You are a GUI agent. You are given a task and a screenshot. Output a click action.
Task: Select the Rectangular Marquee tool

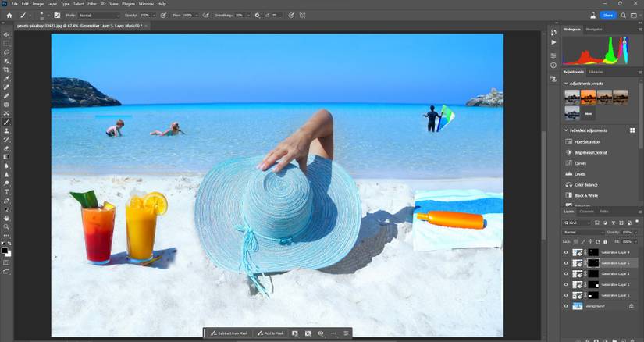(6, 44)
